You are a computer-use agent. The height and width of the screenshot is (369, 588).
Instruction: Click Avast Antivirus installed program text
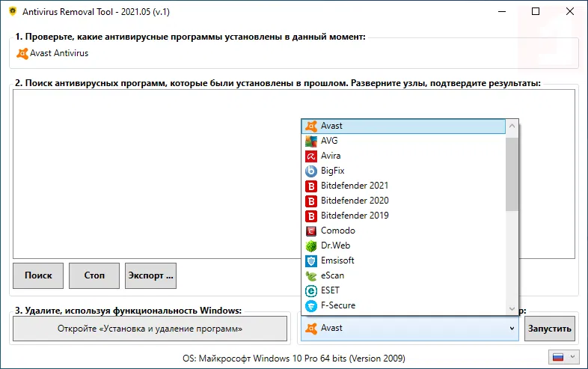pos(59,53)
